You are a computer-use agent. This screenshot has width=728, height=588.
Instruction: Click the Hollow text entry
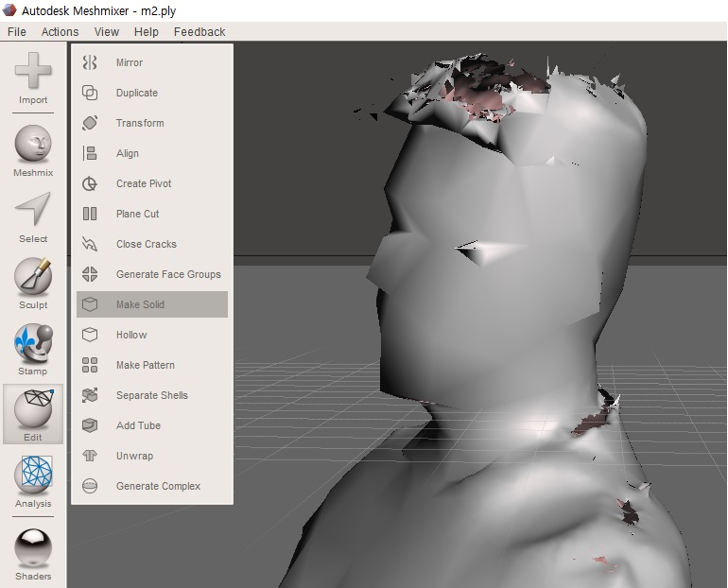[x=131, y=335]
